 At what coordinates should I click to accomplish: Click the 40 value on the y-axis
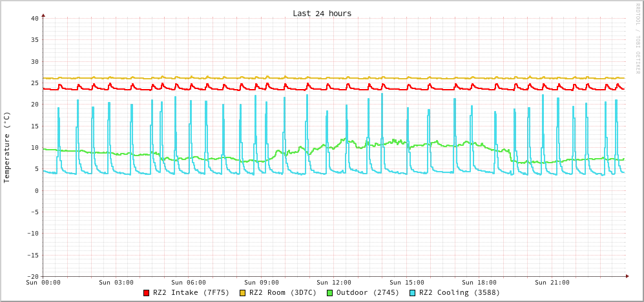tap(34, 19)
